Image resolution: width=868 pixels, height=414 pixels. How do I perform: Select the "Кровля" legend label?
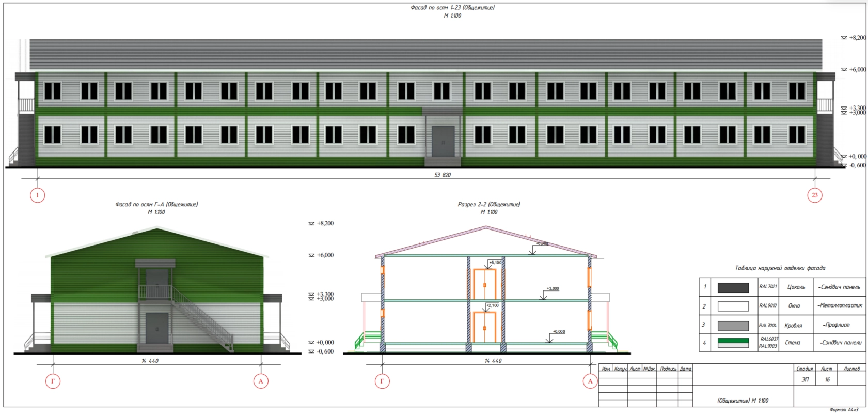pyautogui.click(x=793, y=326)
